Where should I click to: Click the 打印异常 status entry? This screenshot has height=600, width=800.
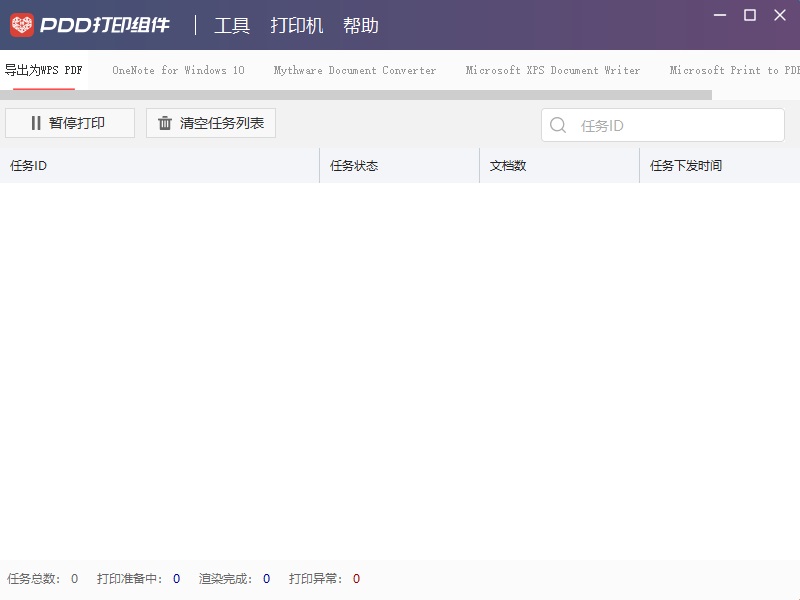click(x=324, y=579)
